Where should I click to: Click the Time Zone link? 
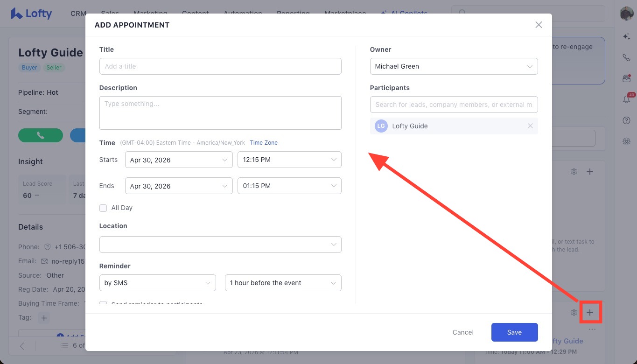click(264, 143)
